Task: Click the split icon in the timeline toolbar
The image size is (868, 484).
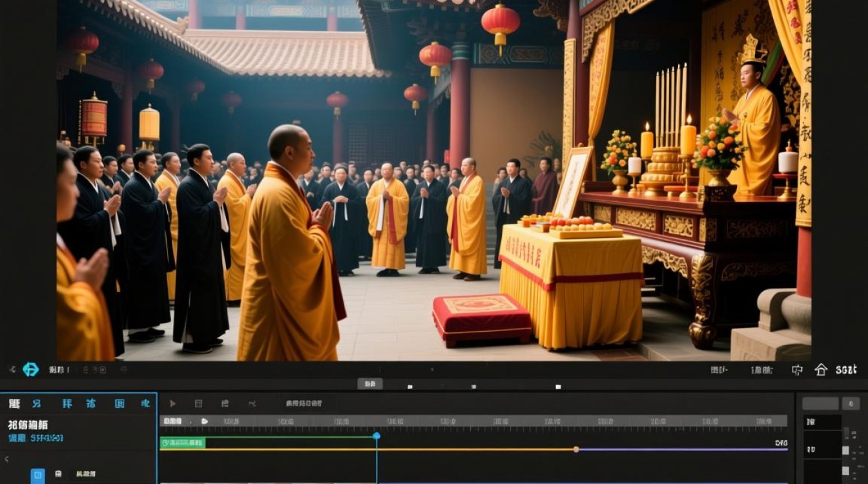Action: (x=252, y=403)
